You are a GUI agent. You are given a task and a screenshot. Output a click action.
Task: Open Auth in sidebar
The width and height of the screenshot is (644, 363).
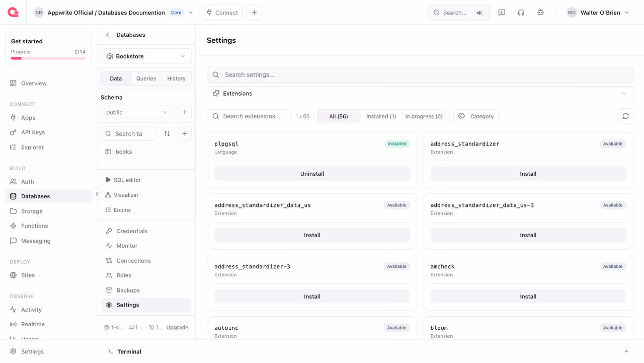point(48,182)
